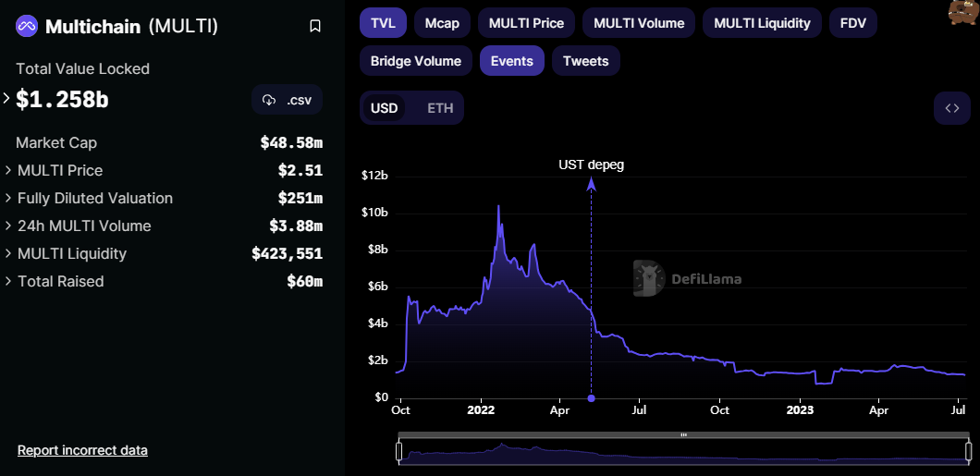Toggle the Events overlay
Image resolution: width=980 pixels, height=476 pixels.
point(512,61)
